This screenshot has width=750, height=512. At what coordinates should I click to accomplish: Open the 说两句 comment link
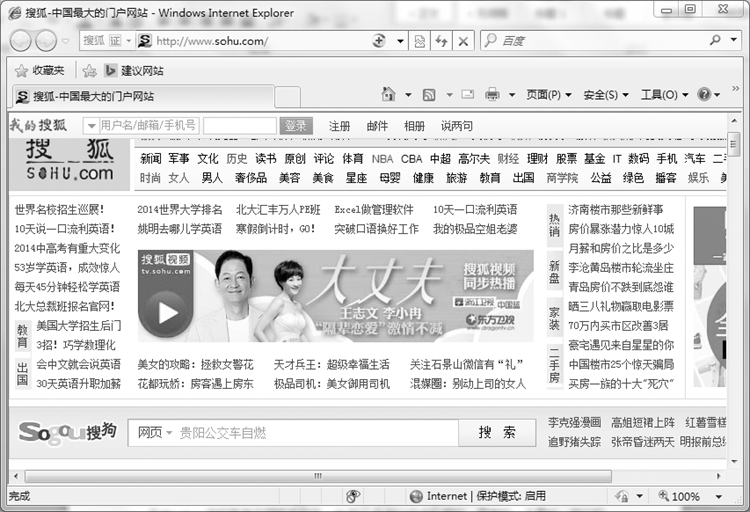point(457,126)
